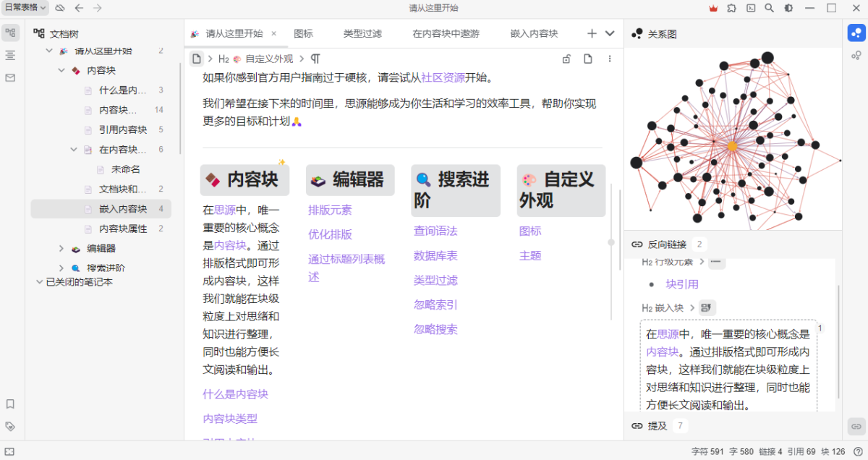Open the outline panel in left dock
This screenshot has height=460, width=868.
click(10, 55)
